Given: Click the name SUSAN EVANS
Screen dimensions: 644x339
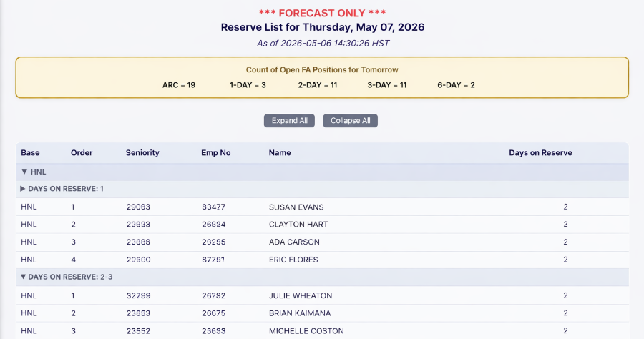Looking at the screenshot, I should (x=296, y=207).
